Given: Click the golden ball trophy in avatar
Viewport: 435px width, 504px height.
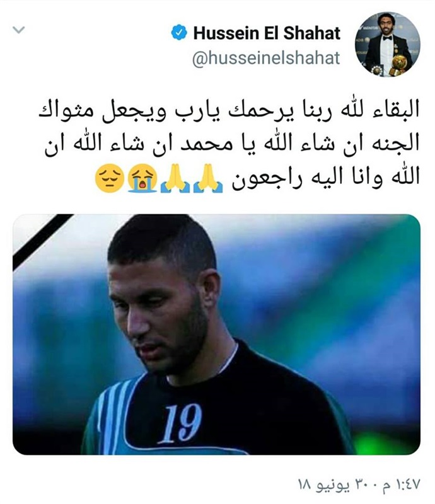Looking at the screenshot, I should pos(398,64).
